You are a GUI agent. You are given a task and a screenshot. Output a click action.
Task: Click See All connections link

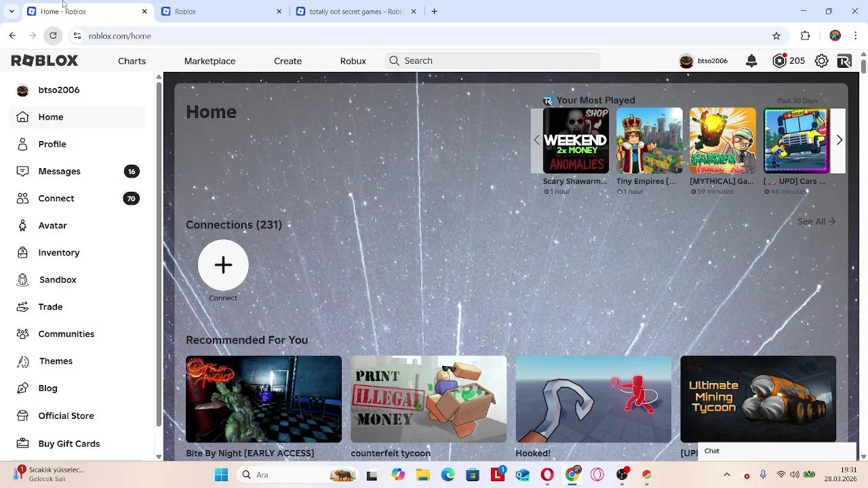point(816,222)
